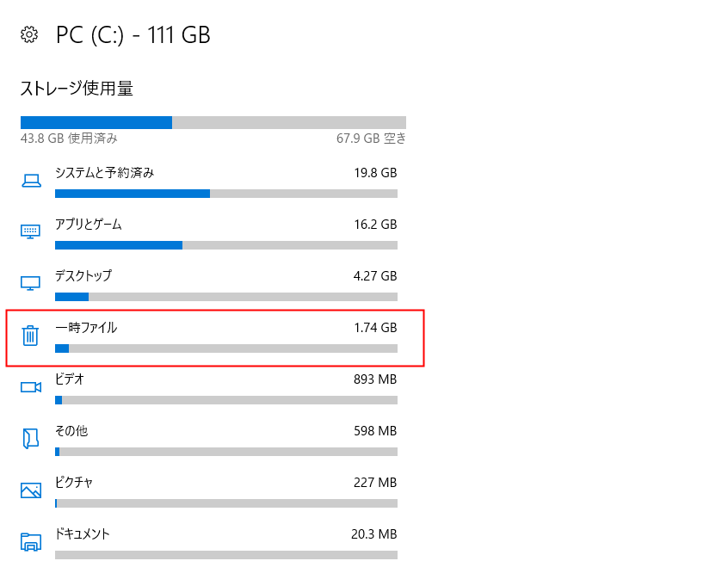Screen dimensions: 728x561
Task: Click the trash can icon for 一時ファイル
Action: [31, 336]
